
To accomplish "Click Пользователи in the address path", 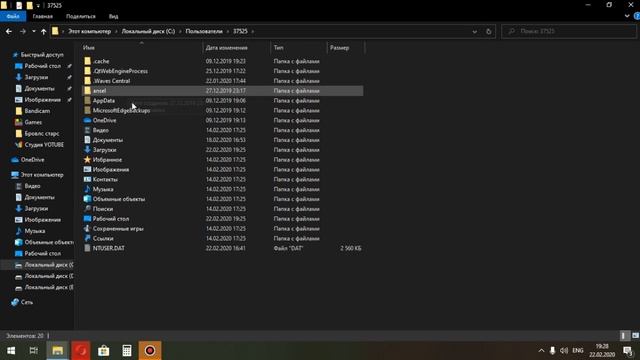I will click(x=204, y=31).
